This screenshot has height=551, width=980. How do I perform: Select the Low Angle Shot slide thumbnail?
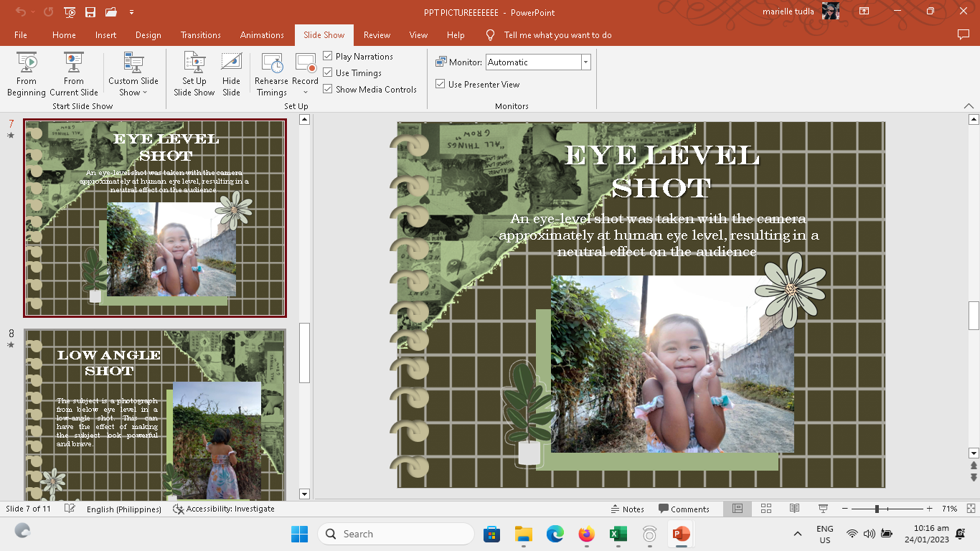(154, 414)
